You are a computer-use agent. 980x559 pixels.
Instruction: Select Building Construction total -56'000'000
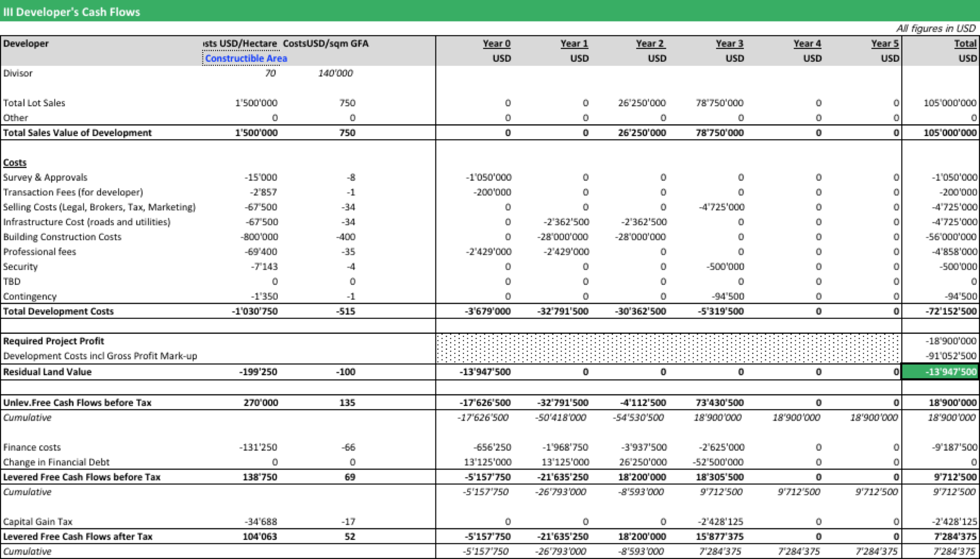coord(951,237)
